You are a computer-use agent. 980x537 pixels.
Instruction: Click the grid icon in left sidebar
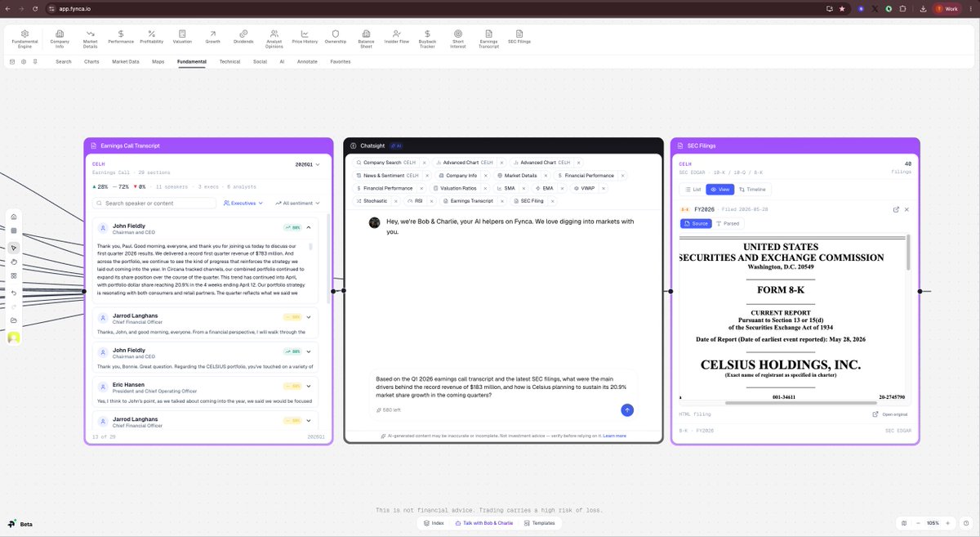pos(14,276)
